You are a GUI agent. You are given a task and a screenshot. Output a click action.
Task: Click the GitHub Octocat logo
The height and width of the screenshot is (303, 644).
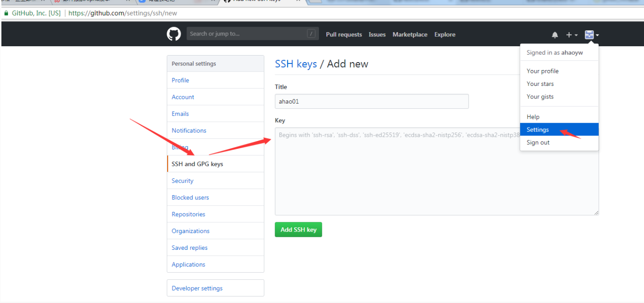(174, 34)
